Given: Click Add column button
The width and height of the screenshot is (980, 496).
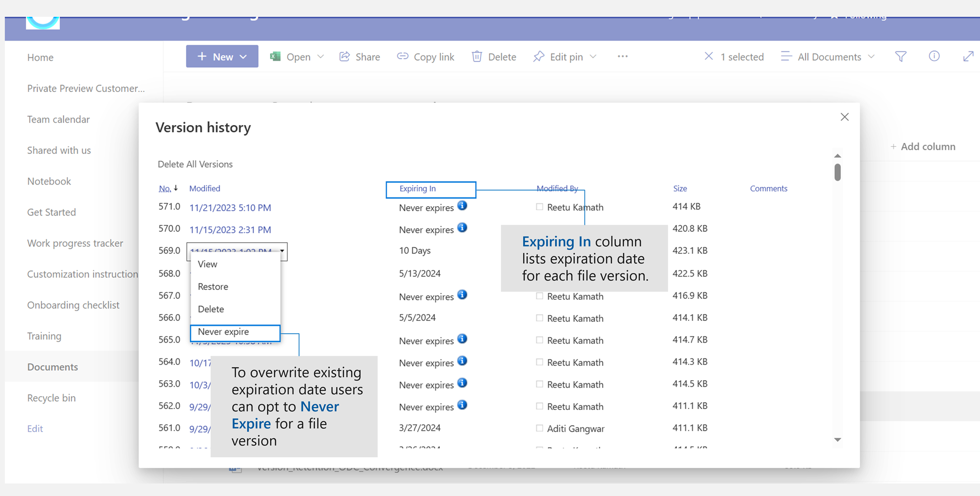Looking at the screenshot, I should (x=923, y=146).
